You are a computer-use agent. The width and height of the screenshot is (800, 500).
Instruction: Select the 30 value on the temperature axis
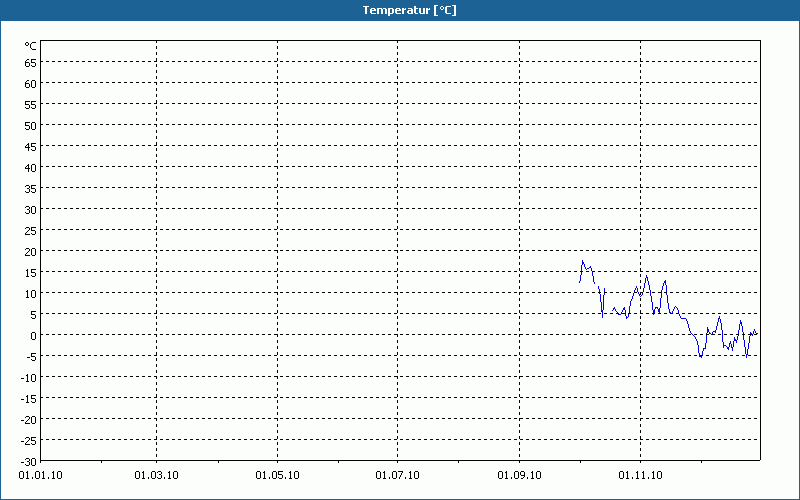(x=31, y=210)
